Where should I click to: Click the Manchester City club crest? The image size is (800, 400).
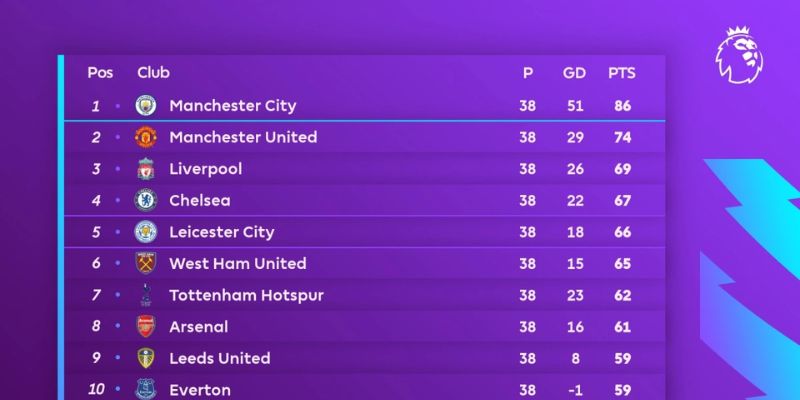146,105
